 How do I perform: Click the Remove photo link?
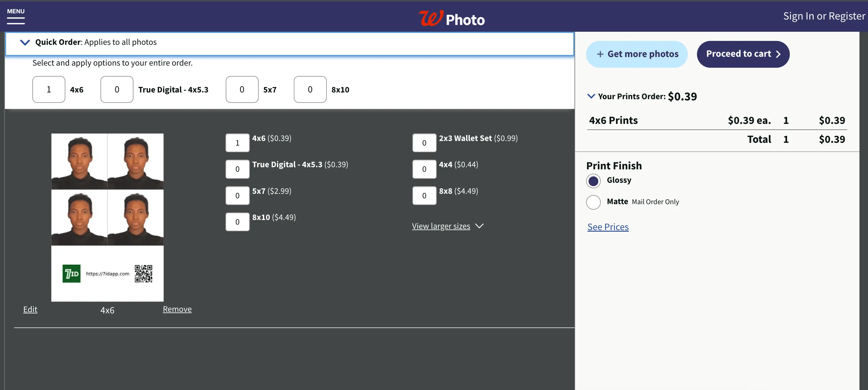(177, 309)
